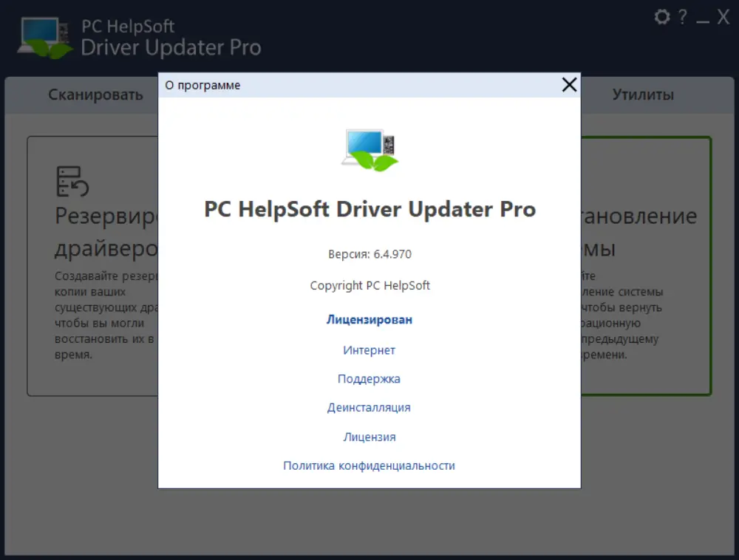Click the Деинсталляция link

point(369,407)
